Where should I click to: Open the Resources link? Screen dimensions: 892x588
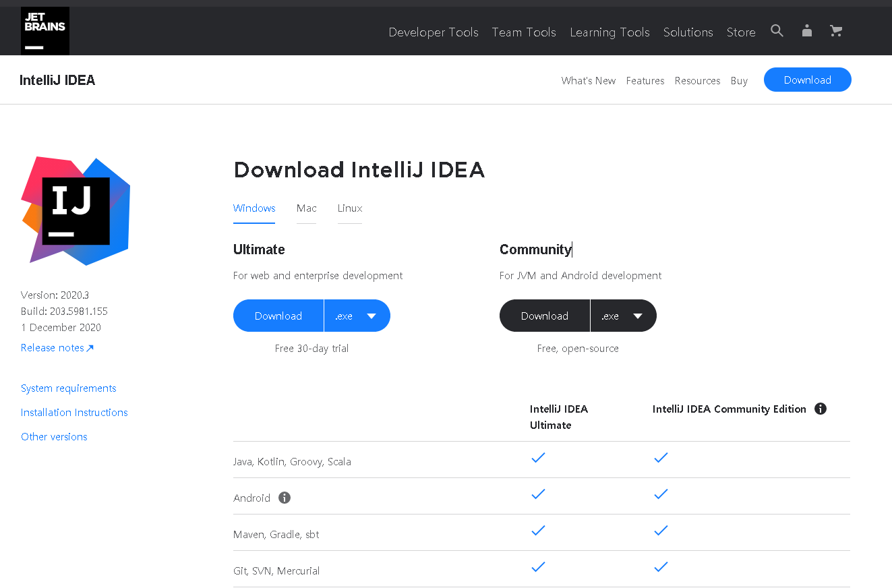pos(697,80)
